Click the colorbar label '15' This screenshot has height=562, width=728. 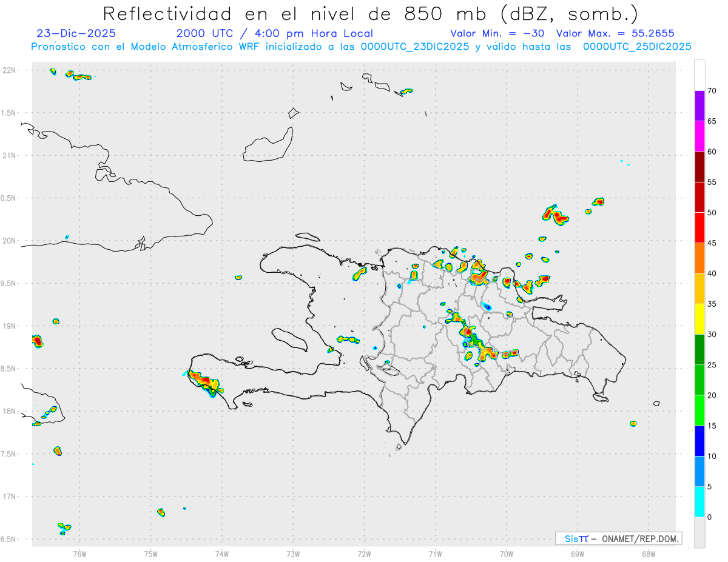(712, 426)
